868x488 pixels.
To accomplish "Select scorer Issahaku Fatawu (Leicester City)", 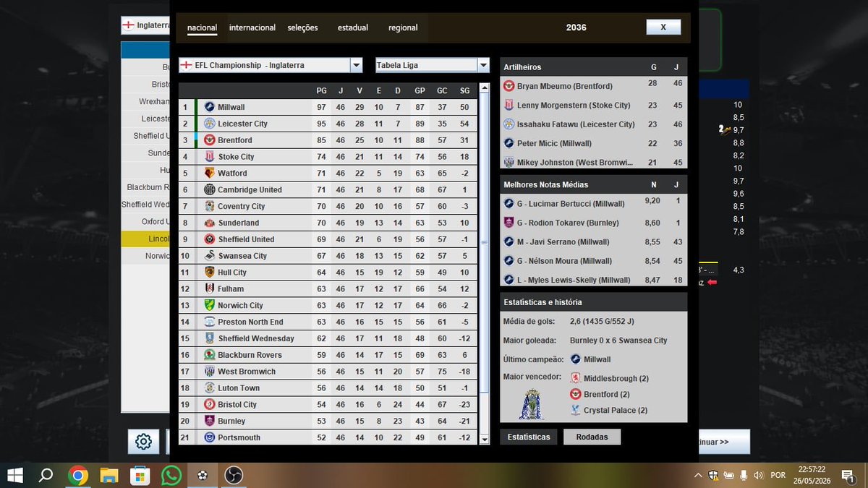I will point(594,124).
